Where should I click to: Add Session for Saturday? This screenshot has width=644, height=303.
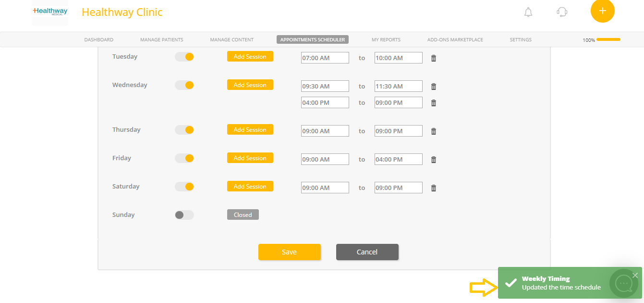pyautogui.click(x=250, y=187)
